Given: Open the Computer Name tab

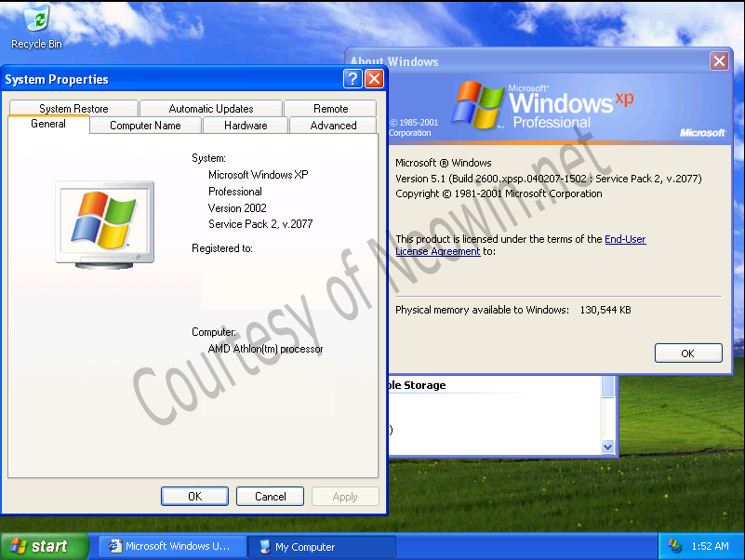Looking at the screenshot, I should pos(145,126).
